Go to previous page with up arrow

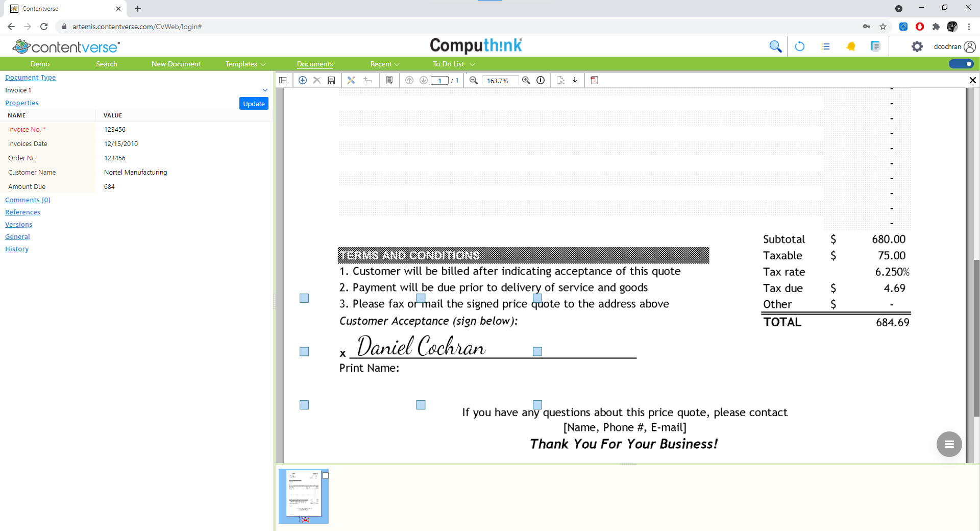[409, 80]
